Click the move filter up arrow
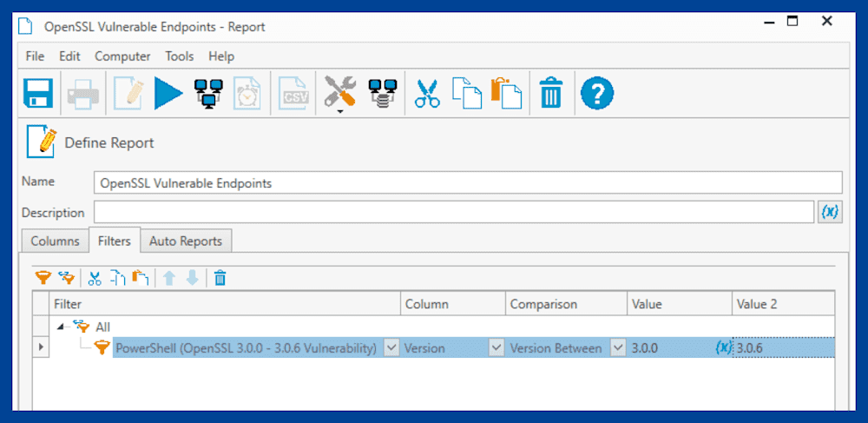This screenshot has width=868, height=423. [x=169, y=278]
